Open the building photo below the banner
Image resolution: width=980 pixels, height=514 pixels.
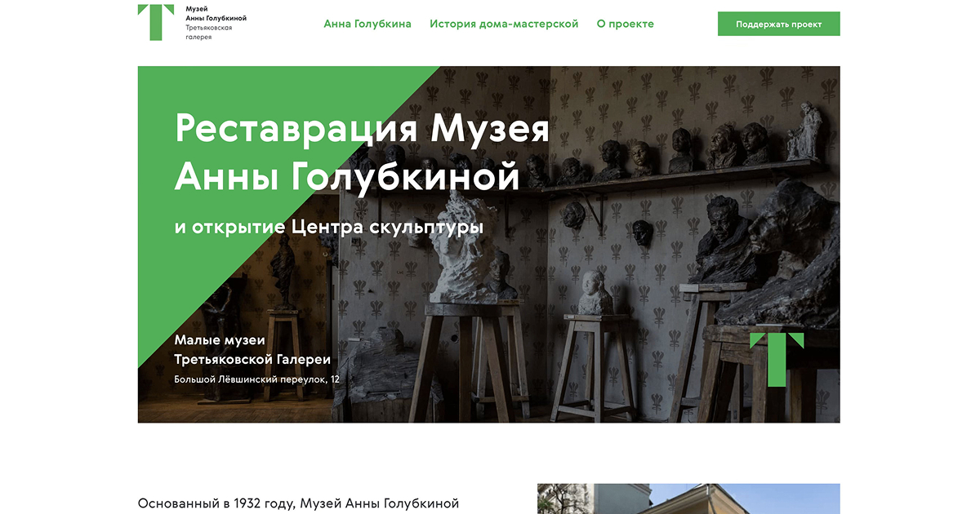[x=688, y=498]
